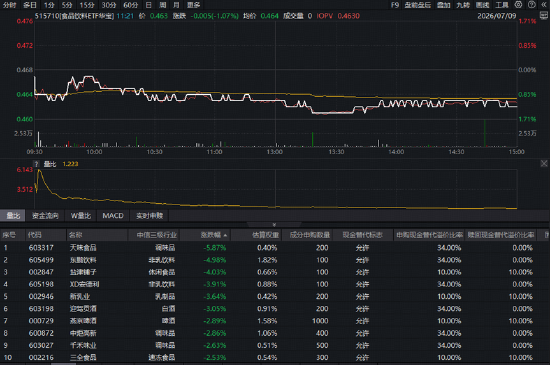
Task: Click stock code 000729
Action: pos(41,321)
